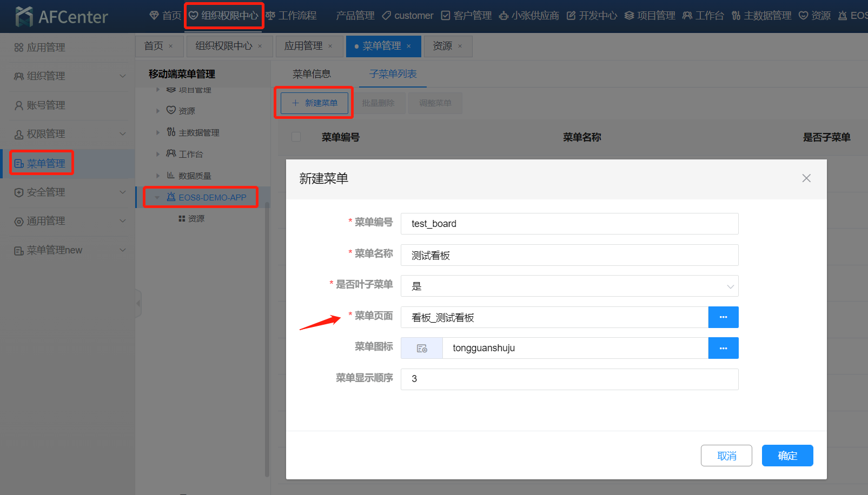The width and height of the screenshot is (868, 495).
Task: Open the 是否叶子菜单 dropdown
Action: click(569, 286)
